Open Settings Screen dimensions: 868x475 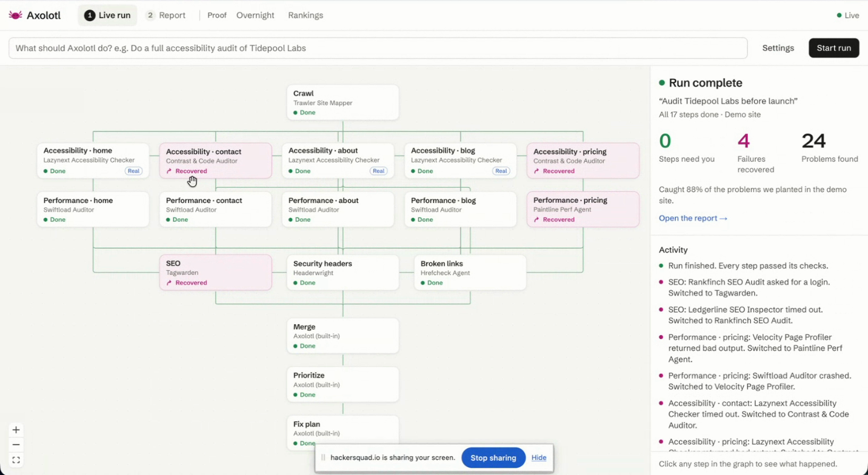778,48
